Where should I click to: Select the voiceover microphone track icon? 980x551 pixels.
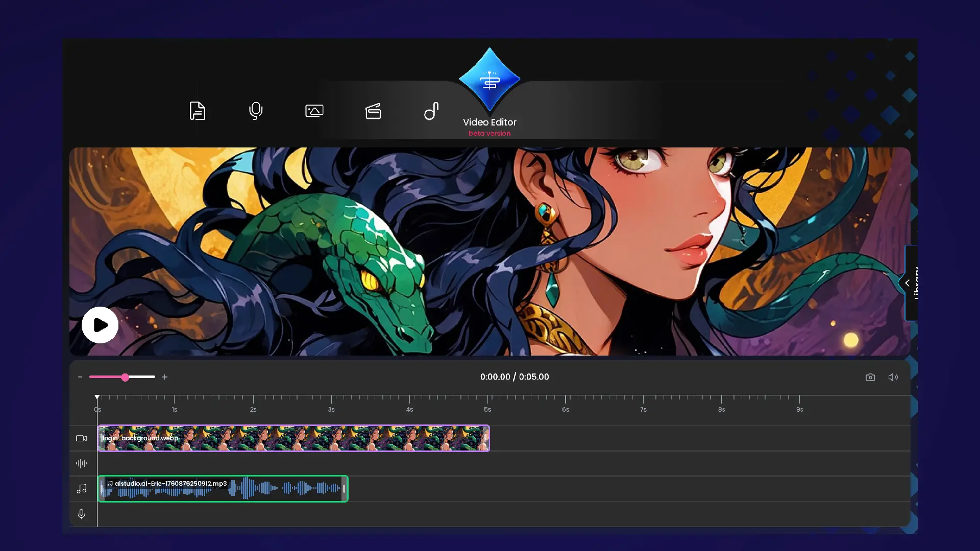pyautogui.click(x=81, y=514)
